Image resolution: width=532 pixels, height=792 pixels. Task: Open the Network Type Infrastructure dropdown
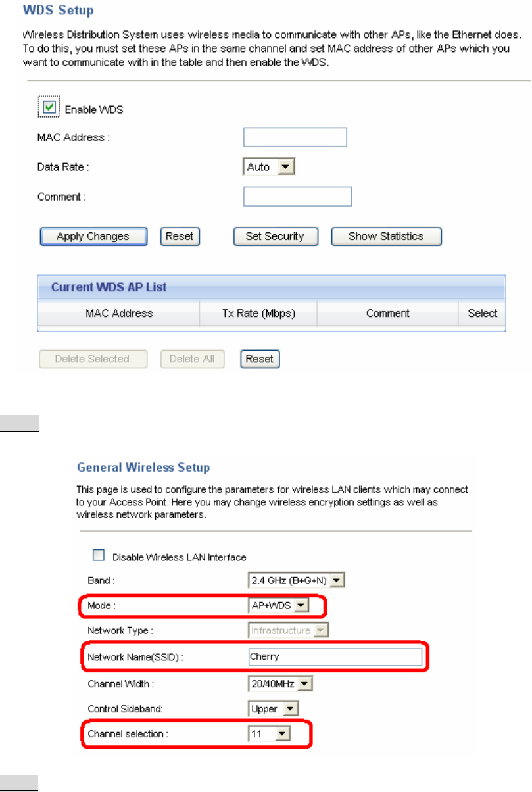coord(288,631)
